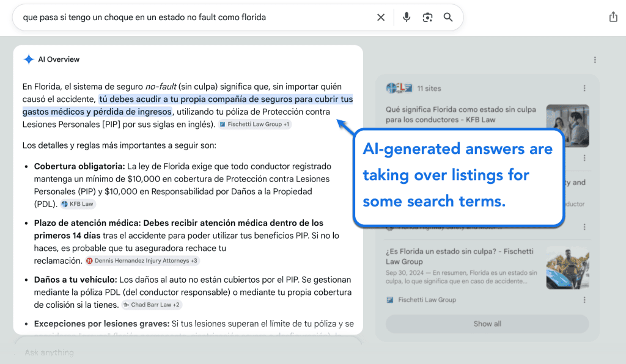
Task: Open the KFB Law article link
Action: pos(461,114)
